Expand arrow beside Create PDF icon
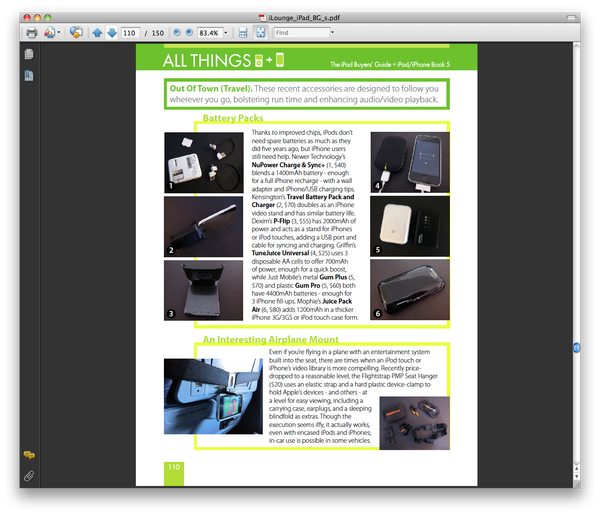 click(59, 33)
